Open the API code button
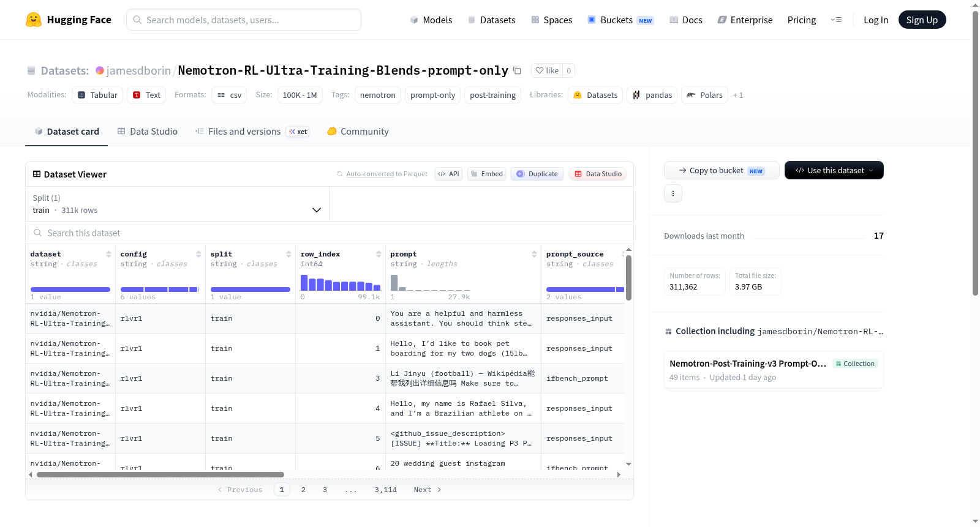 (448, 174)
